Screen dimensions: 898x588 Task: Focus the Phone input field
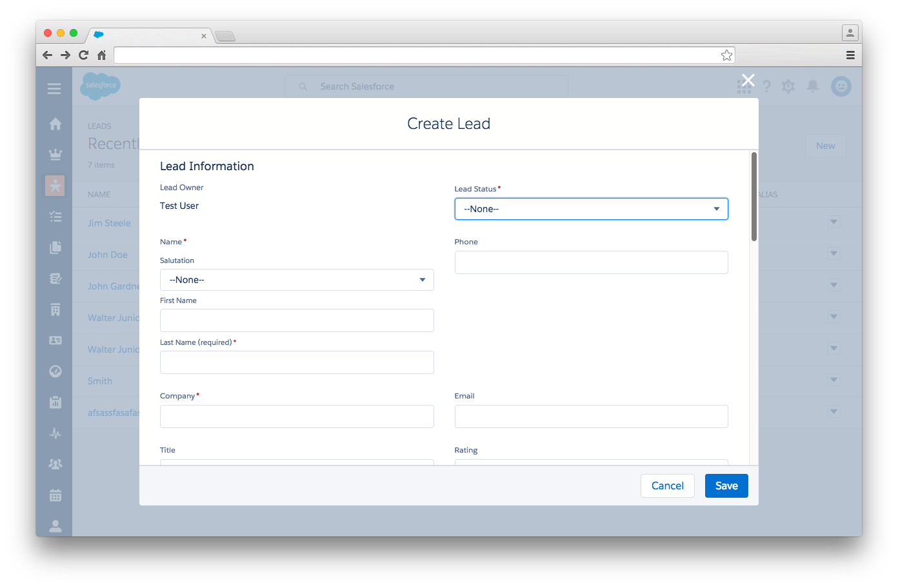pos(592,262)
